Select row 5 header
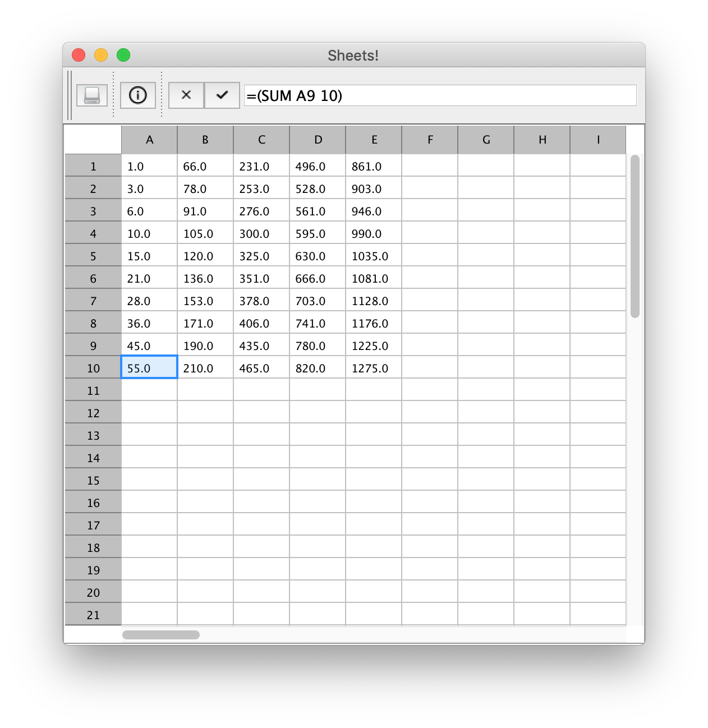708x728 pixels. [x=93, y=256]
